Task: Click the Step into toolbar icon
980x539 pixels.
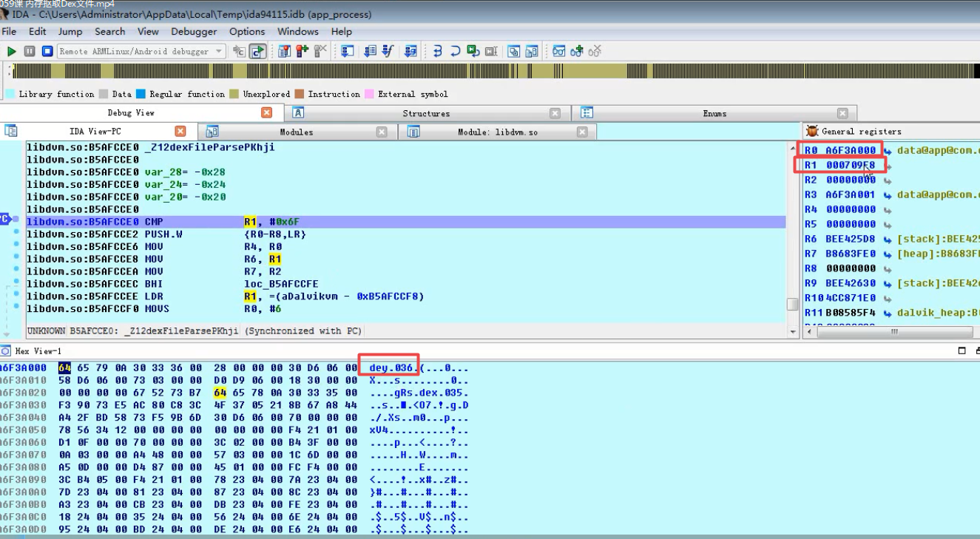Action: pos(438,51)
